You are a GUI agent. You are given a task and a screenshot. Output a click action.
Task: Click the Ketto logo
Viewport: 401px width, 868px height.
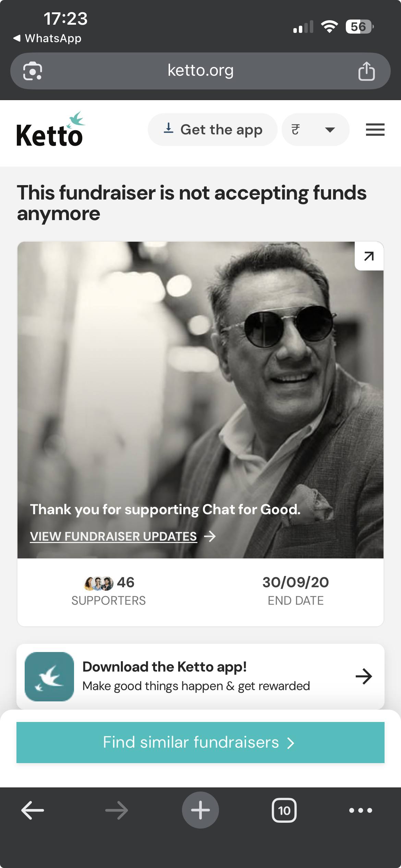tap(51, 129)
